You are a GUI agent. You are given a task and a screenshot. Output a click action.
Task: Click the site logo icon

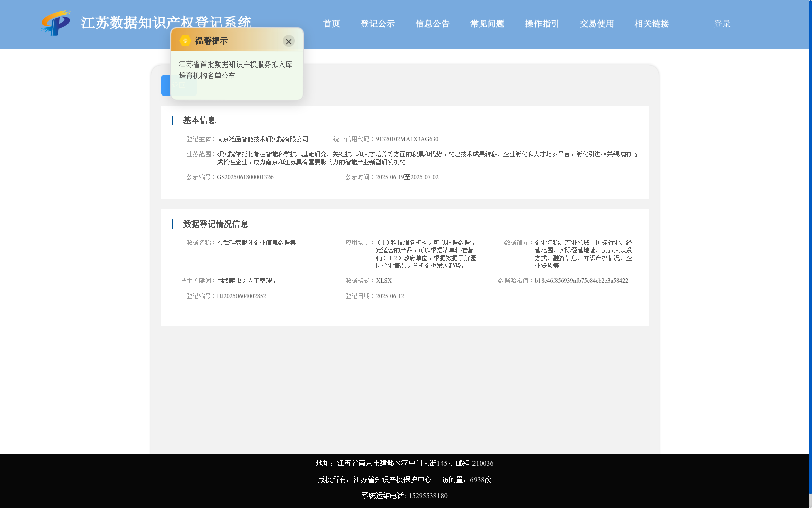pyautogui.click(x=56, y=23)
